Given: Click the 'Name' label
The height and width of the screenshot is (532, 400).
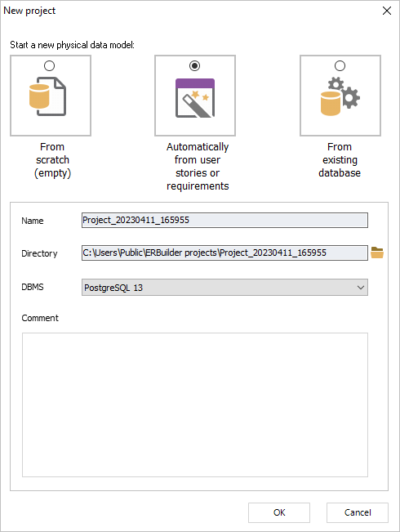Looking at the screenshot, I should (x=33, y=221).
